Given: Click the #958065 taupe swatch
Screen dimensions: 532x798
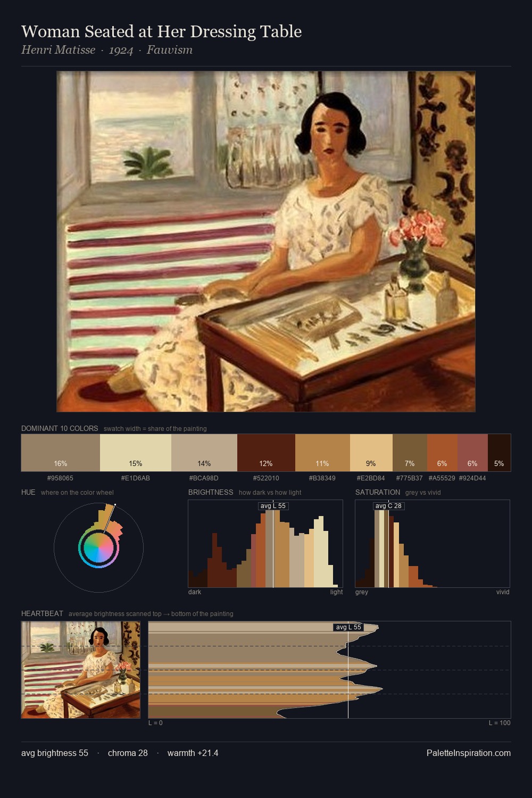Looking at the screenshot, I should pyautogui.click(x=61, y=453).
